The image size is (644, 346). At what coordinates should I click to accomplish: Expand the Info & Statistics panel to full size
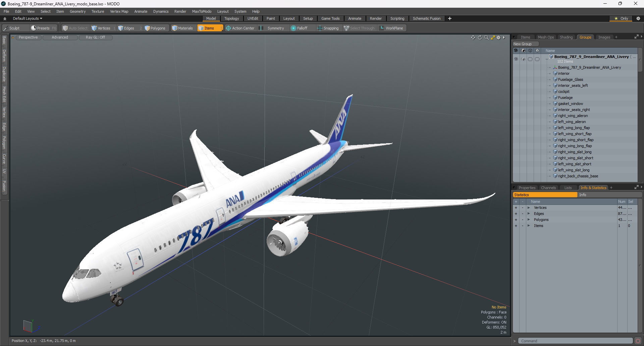tap(636, 187)
